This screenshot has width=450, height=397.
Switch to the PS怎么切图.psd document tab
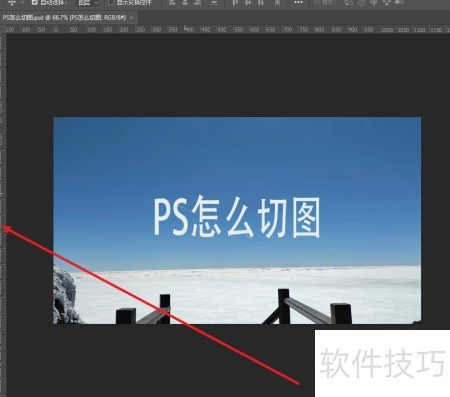tap(64, 18)
